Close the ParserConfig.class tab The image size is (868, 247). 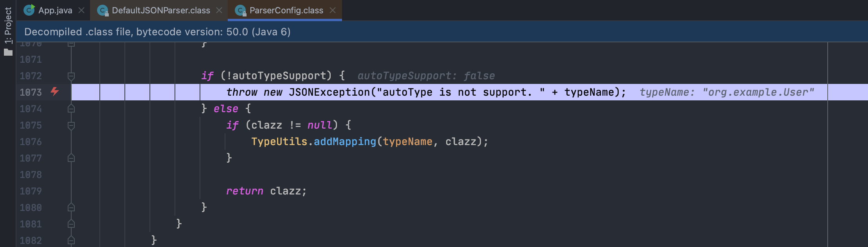(x=333, y=10)
